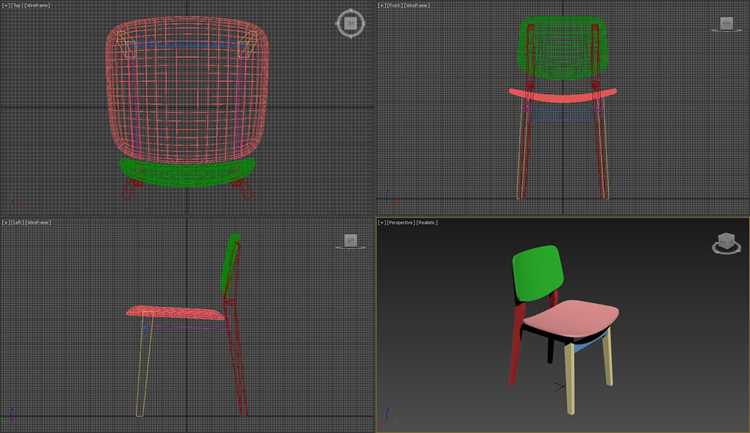
Task: Select green backrest in Perspective viewport
Action: click(x=538, y=273)
